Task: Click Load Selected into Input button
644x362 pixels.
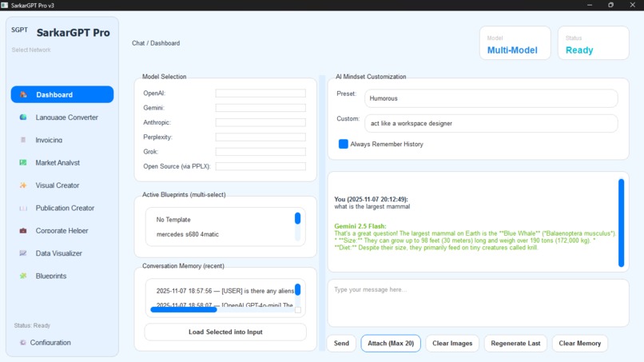Action: [225, 332]
